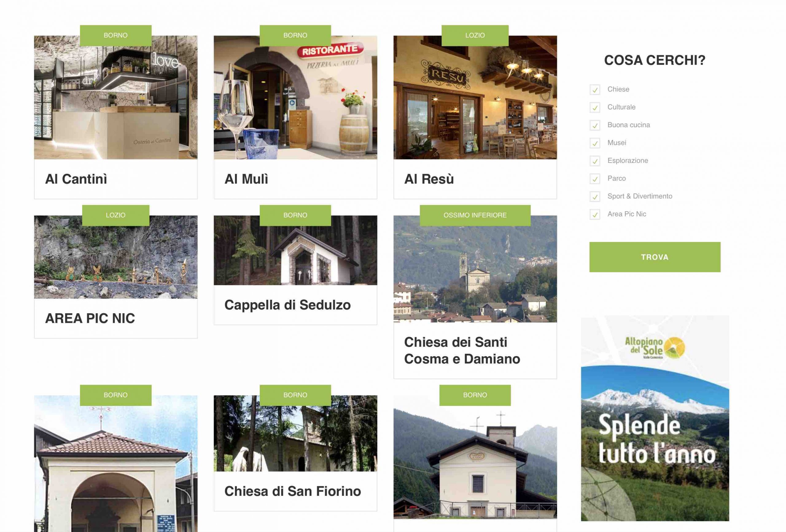Image resolution: width=786 pixels, height=532 pixels.
Task: Toggle the Chiese checkbox
Action: tap(595, 90)
